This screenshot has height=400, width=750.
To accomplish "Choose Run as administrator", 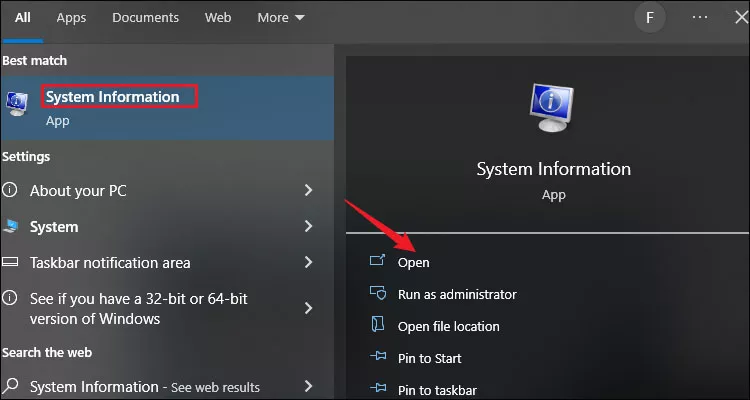I will coord(457,294).
